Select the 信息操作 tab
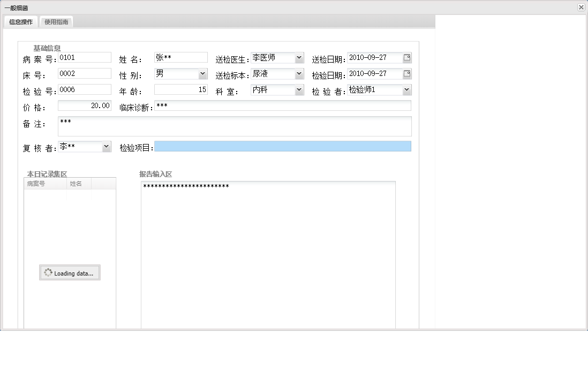The height and width of the screenshot is (373, 588). point(20,21)
